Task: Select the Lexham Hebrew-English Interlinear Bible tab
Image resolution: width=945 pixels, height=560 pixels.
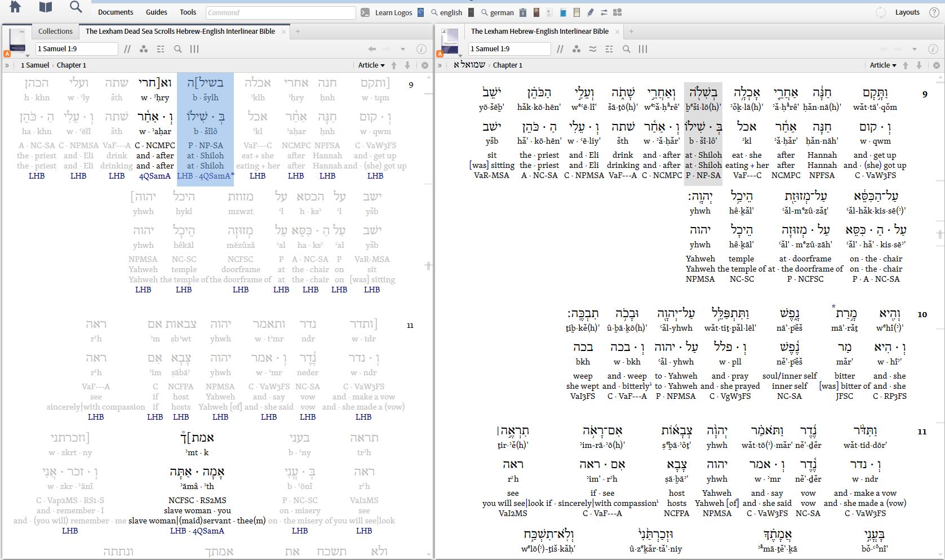Action: click(x=540, y=32)
